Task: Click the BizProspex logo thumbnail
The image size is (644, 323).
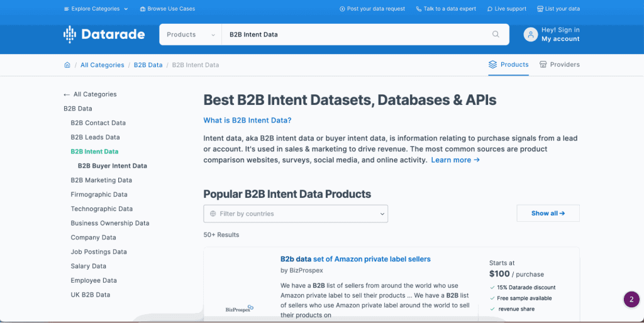Action: click(x=240, y=308)
